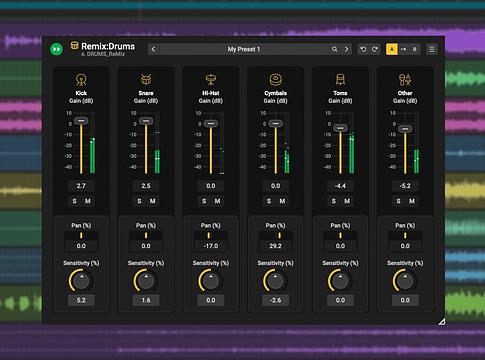
Task: Click the Toms gain value -4.4
Action: pos(340,186)
